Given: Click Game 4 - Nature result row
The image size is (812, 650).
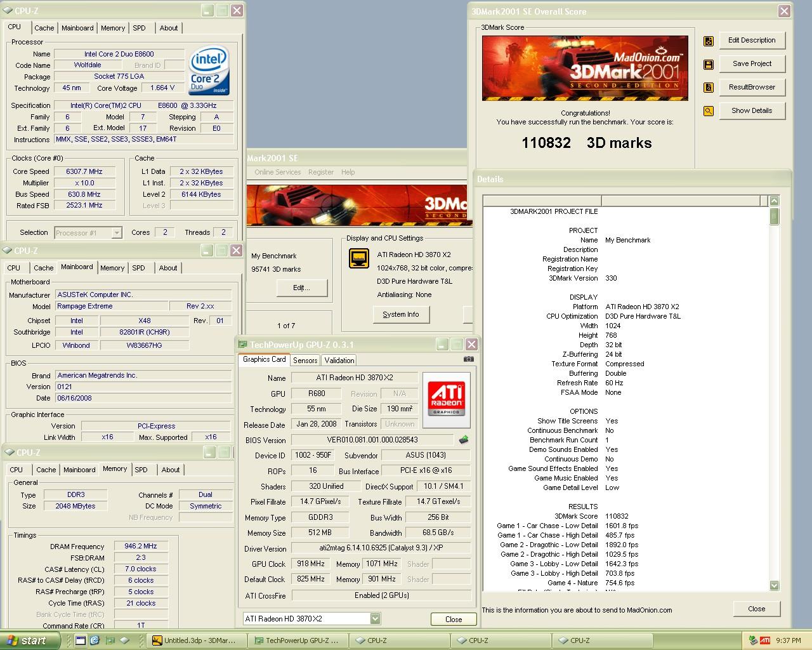Looking at the screenshot, I should pos(591,583).
